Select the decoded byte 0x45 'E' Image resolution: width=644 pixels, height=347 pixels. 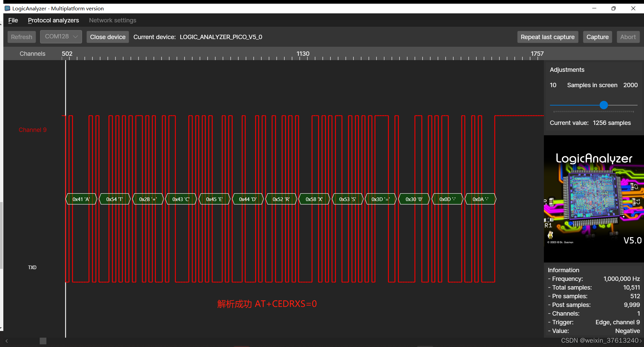click(x=215, y=199)
